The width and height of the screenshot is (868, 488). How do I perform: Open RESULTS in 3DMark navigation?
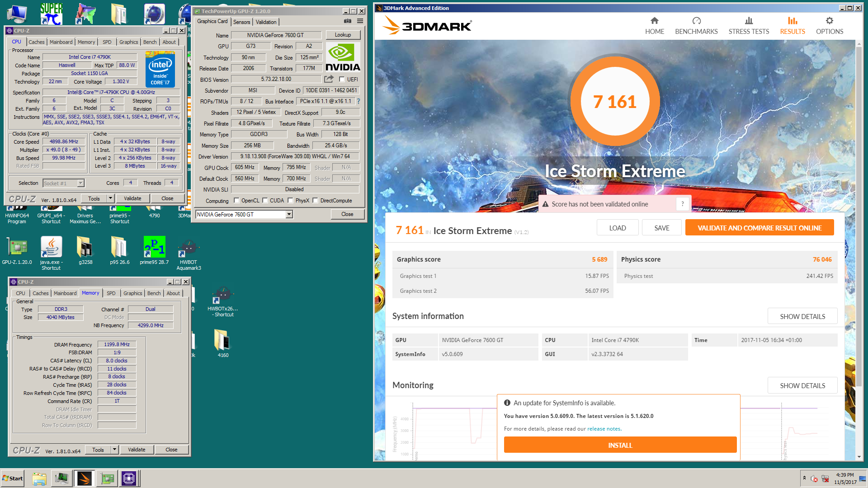click(x=792, y=26)
